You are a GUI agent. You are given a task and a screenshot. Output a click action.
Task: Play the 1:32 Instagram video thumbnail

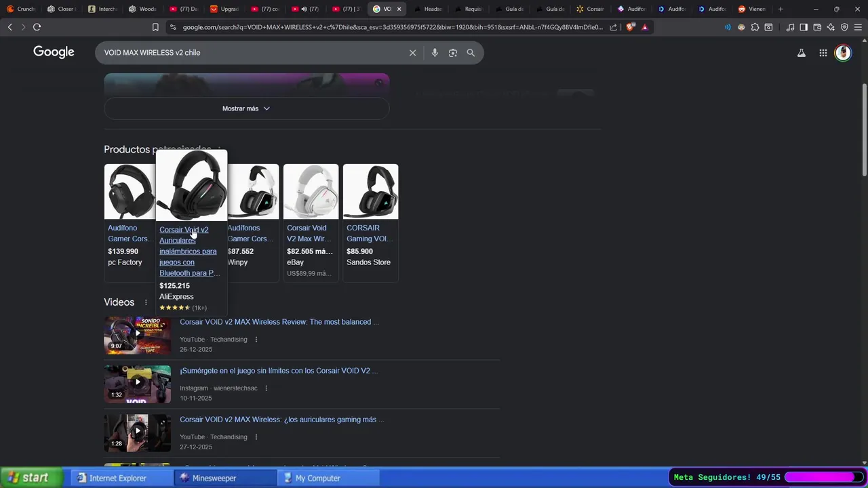tap(138, 384)
